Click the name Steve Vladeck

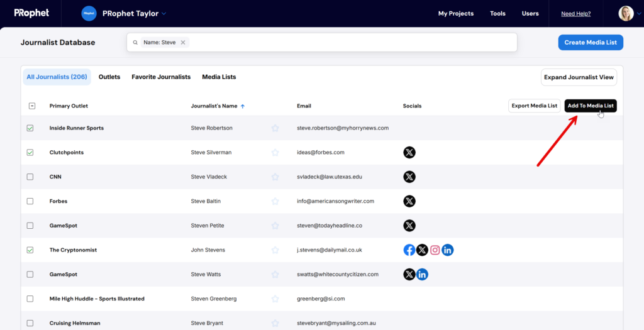[x=209, y=177]
